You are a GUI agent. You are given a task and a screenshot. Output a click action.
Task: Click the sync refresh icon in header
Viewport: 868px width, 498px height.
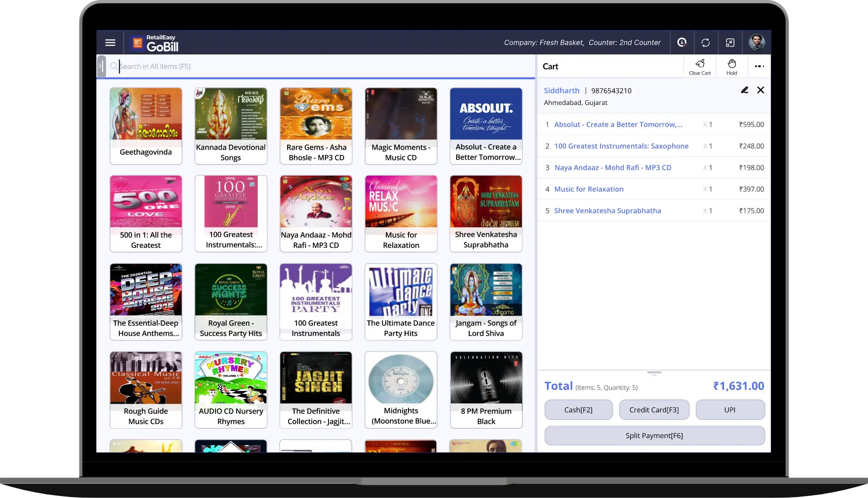point(705,43)
